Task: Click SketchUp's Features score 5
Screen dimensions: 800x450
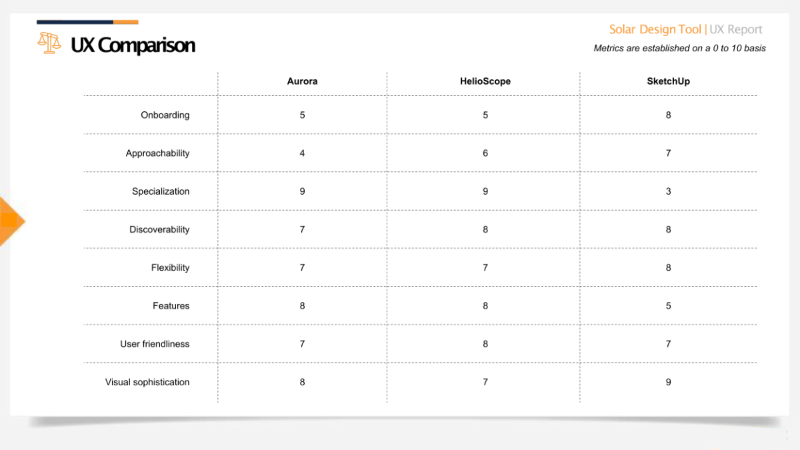Action: point(668,306)
